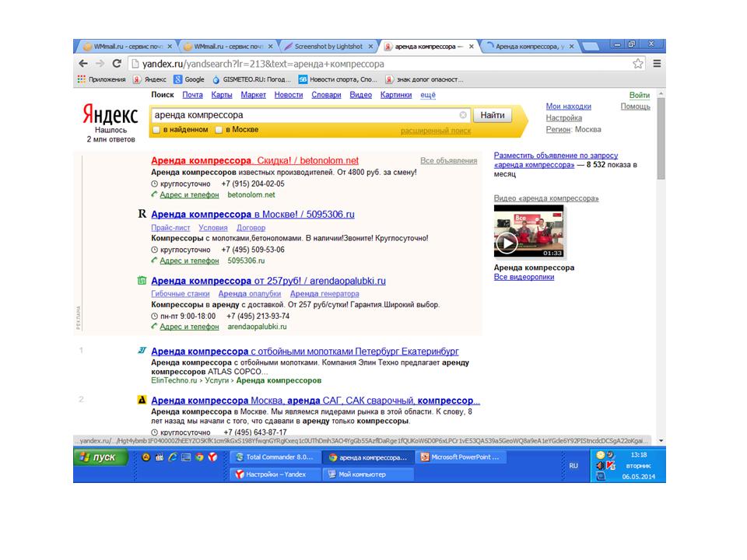The image size is (747, 560).
Task: Open the Почта service link
Action: click(x=192, y=95)
